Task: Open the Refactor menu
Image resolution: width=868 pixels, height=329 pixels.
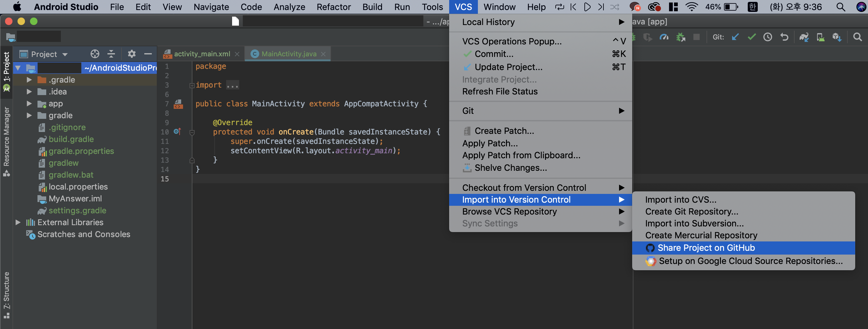Action: pos(334,7)
